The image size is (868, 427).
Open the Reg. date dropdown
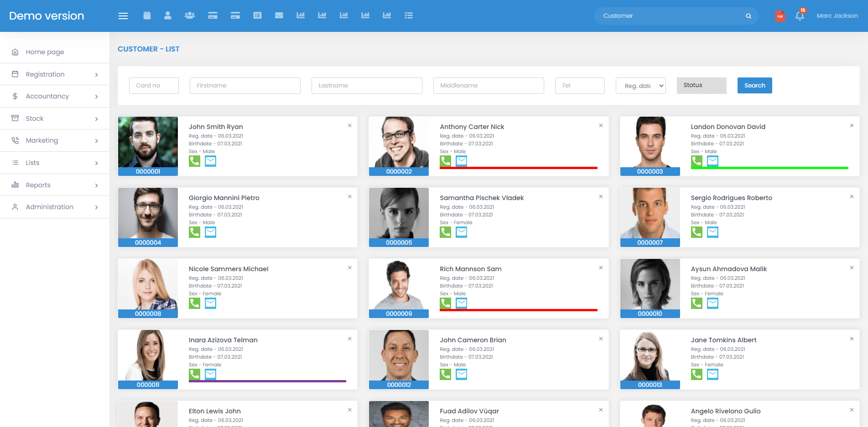click(640, 86)
